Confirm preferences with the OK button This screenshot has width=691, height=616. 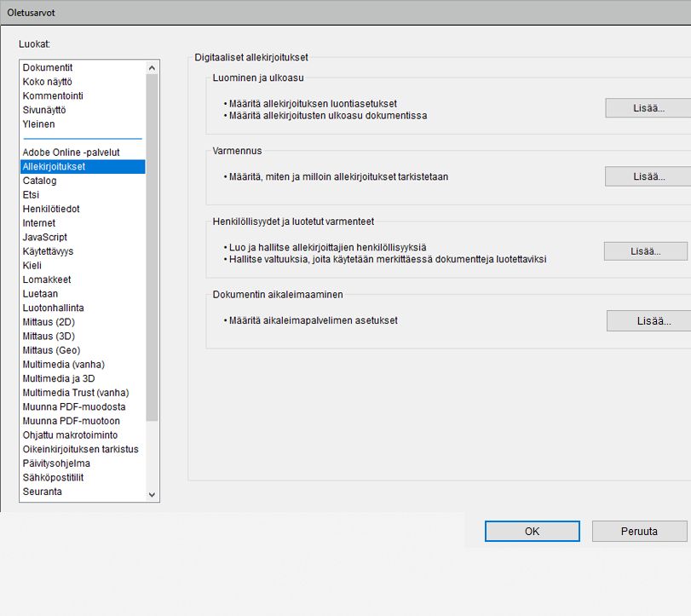532,531
